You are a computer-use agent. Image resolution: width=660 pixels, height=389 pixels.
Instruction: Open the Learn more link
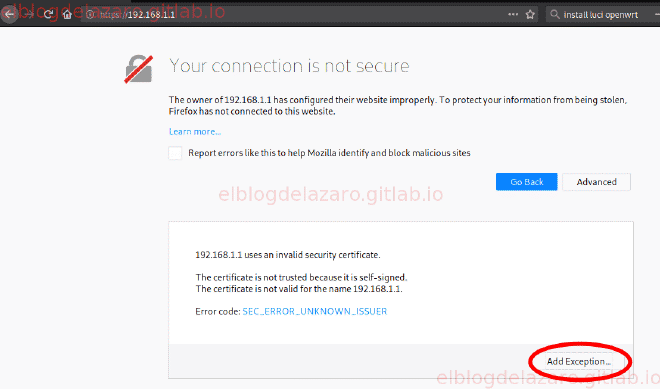point(195,132)
